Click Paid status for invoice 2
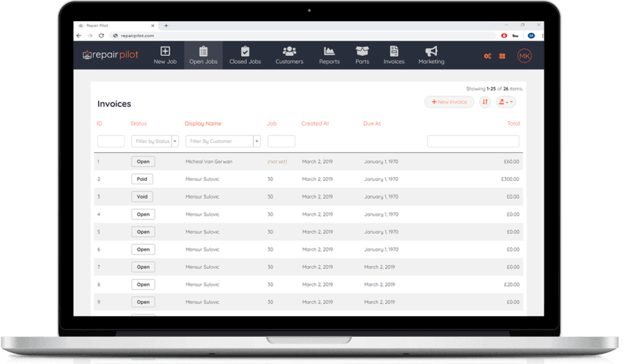 point(142,179)
